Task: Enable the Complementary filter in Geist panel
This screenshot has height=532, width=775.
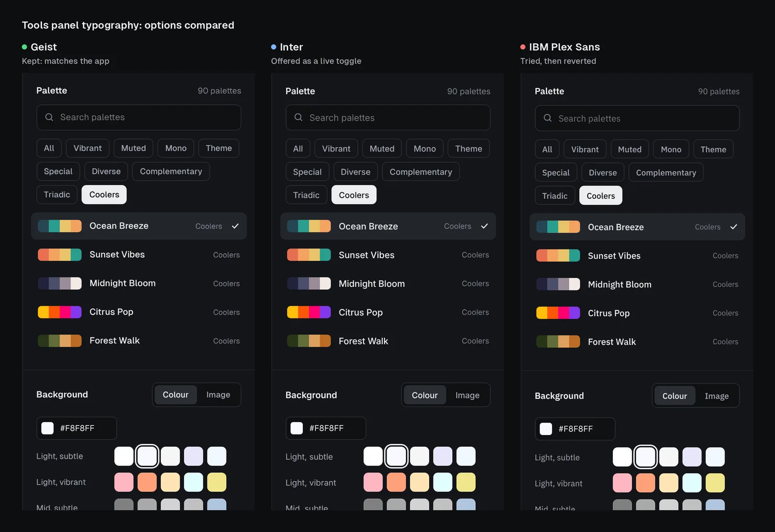Action: tap(171, 172)
